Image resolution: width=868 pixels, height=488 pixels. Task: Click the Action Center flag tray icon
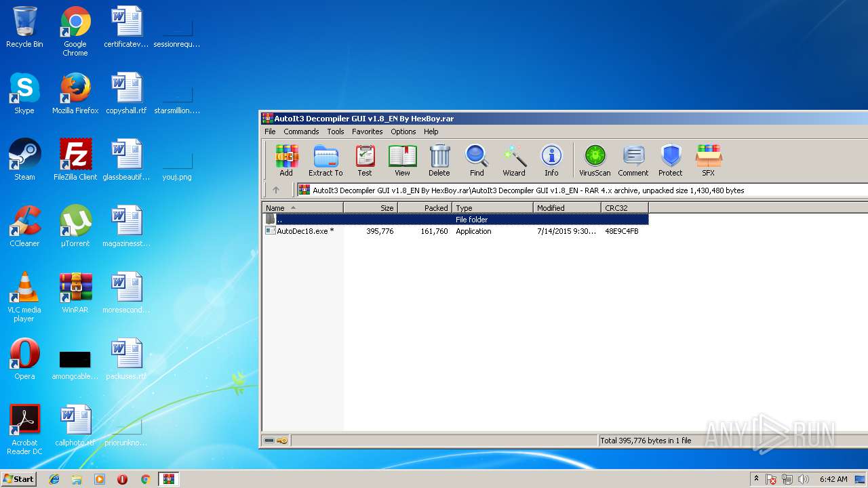pos(772,479)
